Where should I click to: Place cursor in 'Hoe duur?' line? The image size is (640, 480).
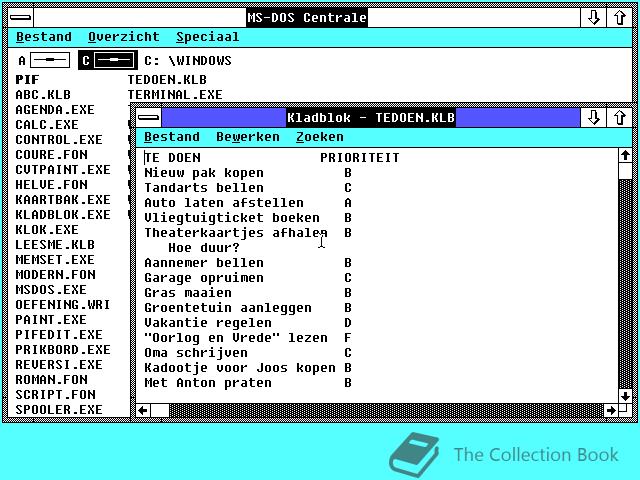[204, 248]
